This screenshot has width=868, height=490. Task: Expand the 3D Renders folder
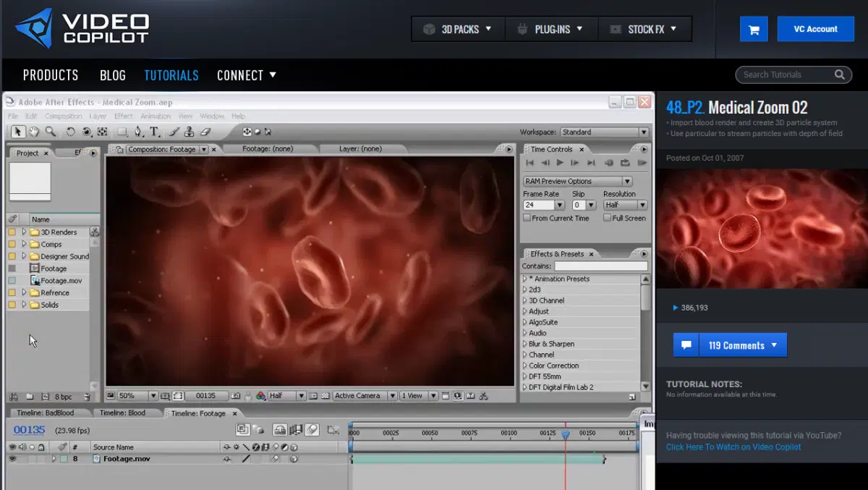click(x=24, y=232)
